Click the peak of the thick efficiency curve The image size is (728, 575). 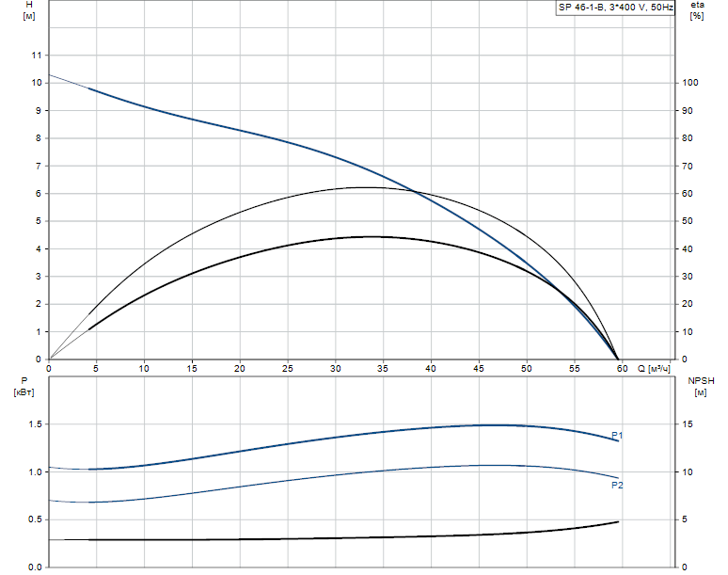(370, 236)
